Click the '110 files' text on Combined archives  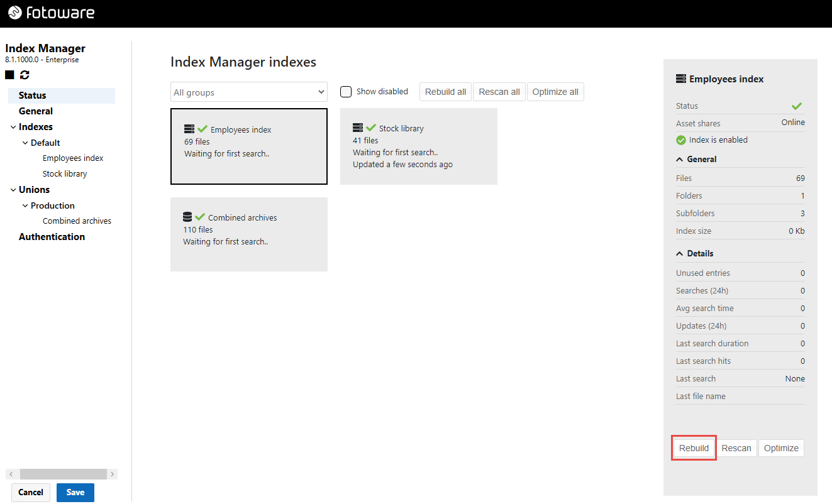point(198,230)
